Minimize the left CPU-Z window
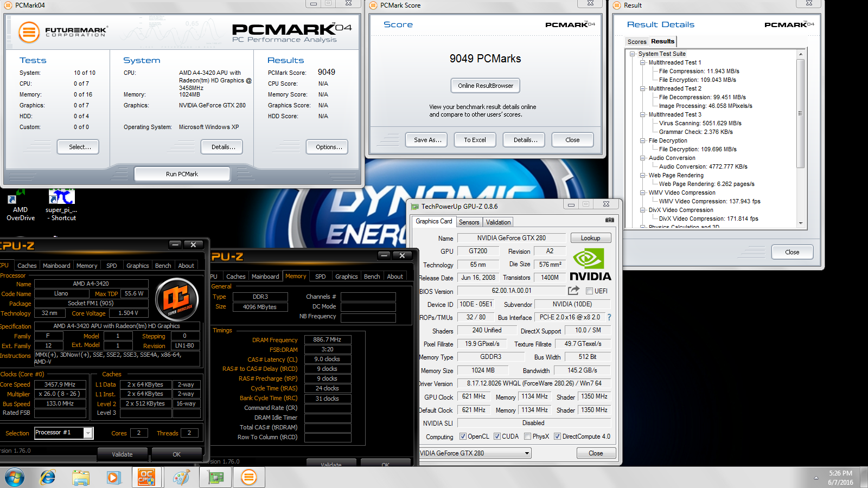868x488 pixels. pos(175,245)
